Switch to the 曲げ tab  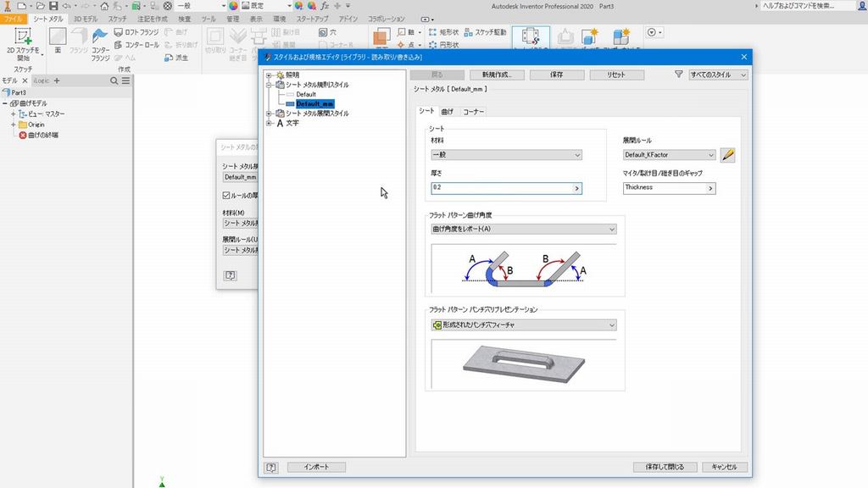(448, 112)
